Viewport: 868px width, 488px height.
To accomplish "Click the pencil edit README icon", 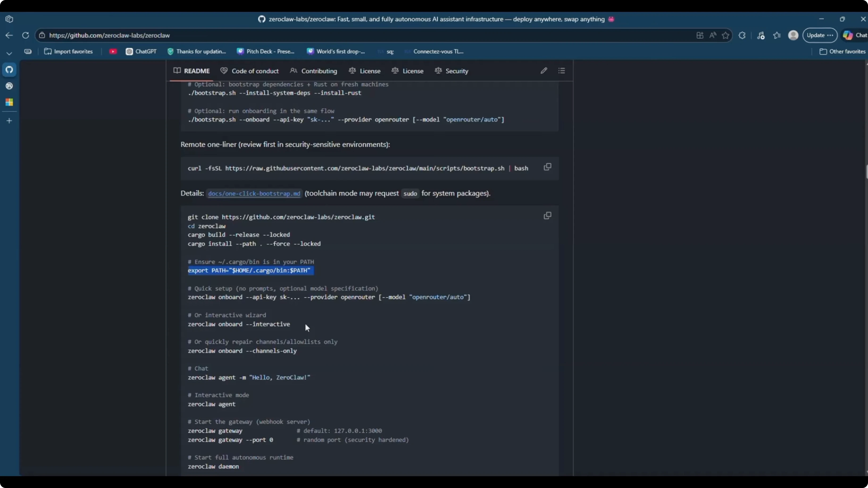I will pos(543,71).
